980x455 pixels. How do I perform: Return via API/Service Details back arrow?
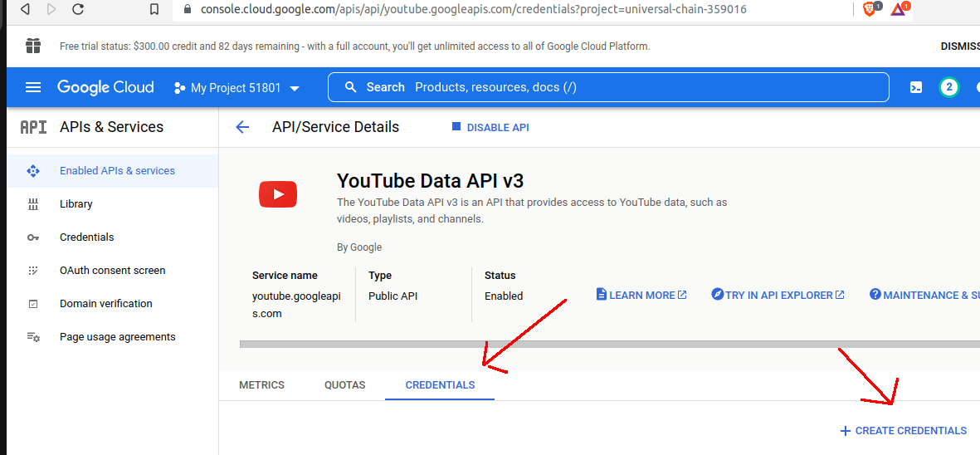pyautogui.click(x=242, y=128)
